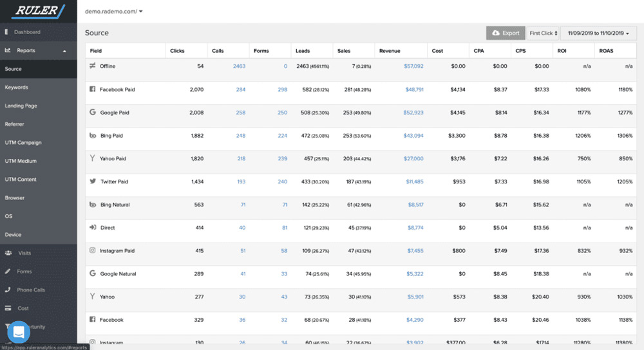Viewport: 644px width, 350px height.
Task: Click Facebook Paid clicks value 2,070
Action: pos(196,89)
